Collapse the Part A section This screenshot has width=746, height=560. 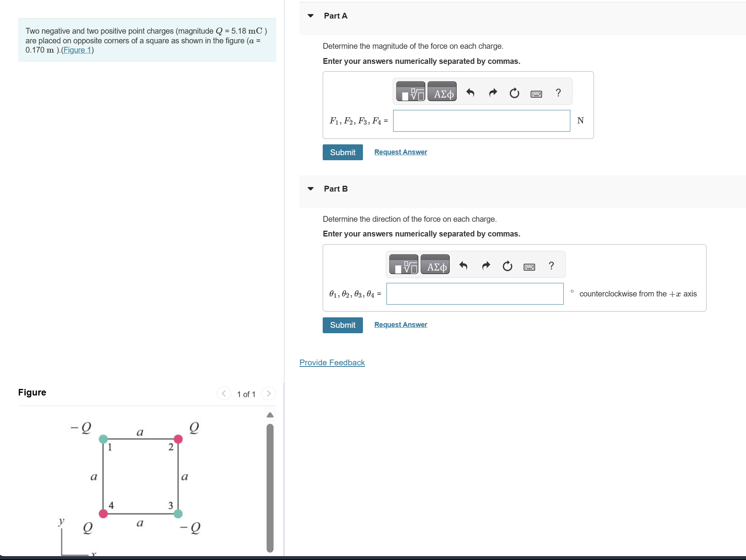[x=310, y=15]
